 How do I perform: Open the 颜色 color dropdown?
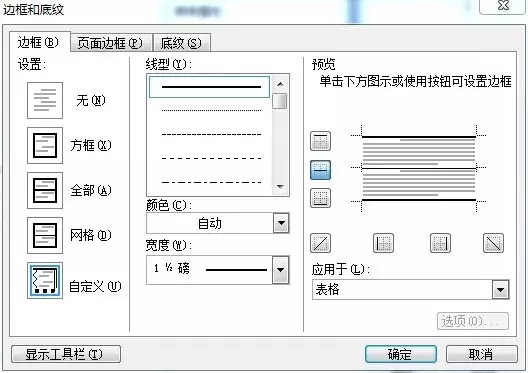[281, 223]
